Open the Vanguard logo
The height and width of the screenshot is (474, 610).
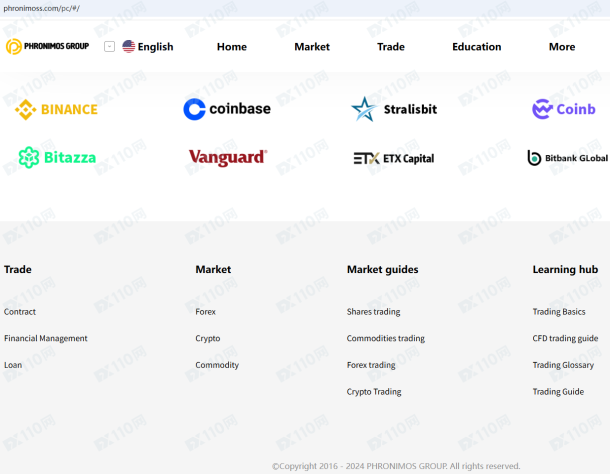click(x=228, y=158)
